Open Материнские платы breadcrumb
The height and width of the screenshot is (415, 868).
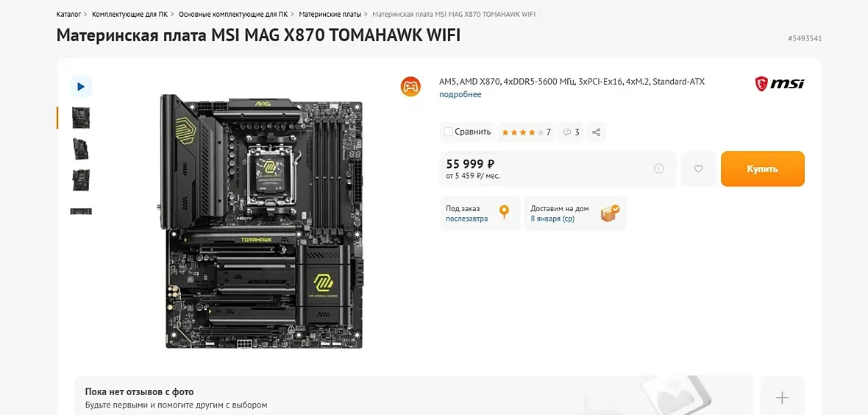(x=330, y=13)
